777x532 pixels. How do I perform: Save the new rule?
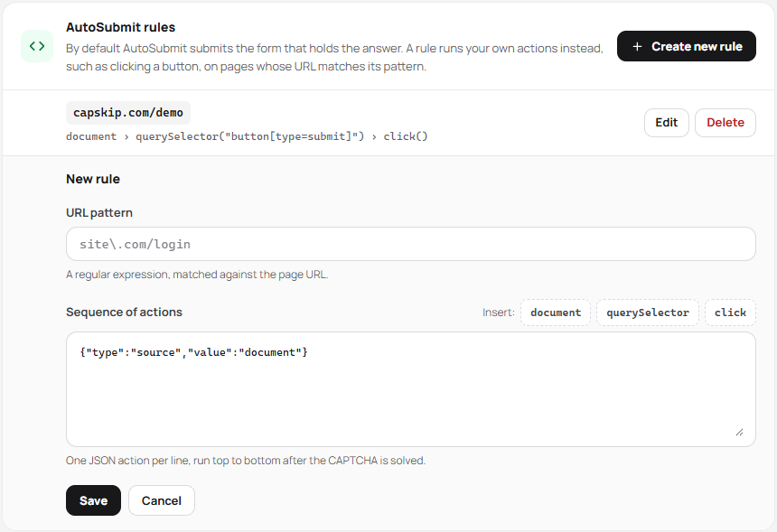(93, 500)
